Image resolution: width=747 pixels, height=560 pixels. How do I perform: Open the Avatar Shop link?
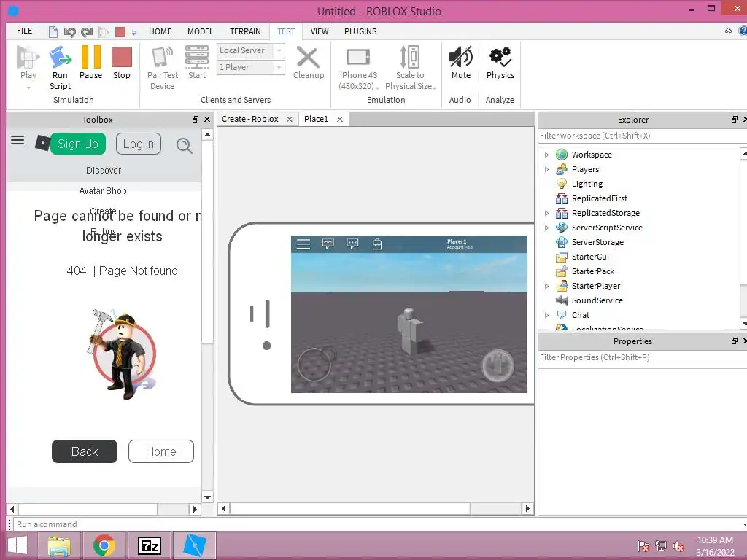pyautogui.click(x=103, y=191)
